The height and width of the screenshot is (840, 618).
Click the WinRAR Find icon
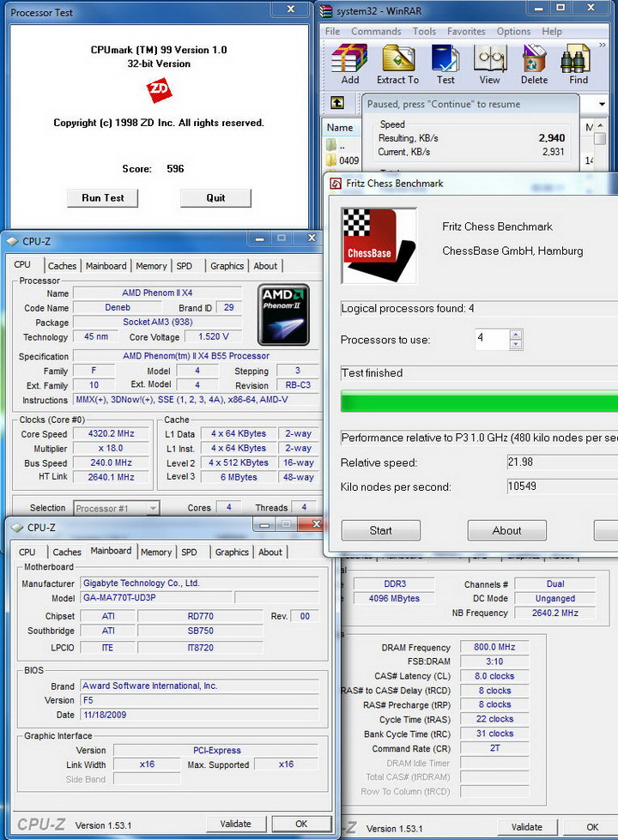coord(578,57)
